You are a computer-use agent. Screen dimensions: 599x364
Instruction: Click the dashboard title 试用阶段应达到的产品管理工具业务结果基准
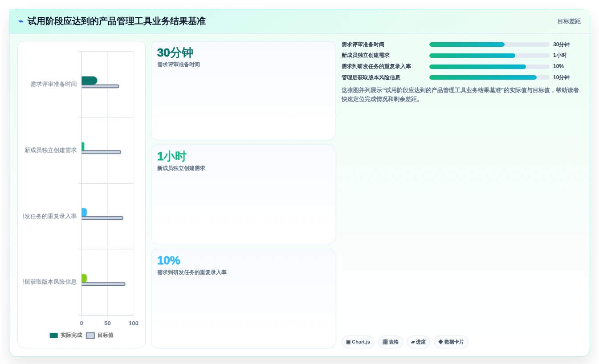point(117,21)
